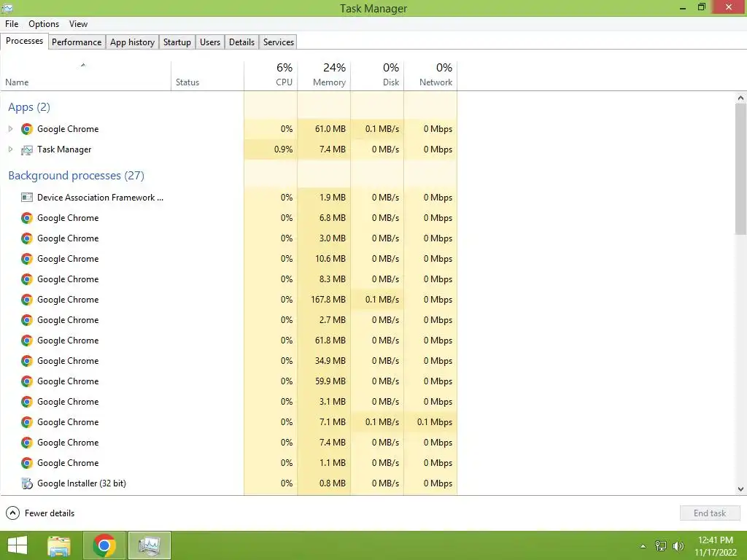Select the 0.8 MB memory cell
The image size is (747, 560).
[324, 483]
